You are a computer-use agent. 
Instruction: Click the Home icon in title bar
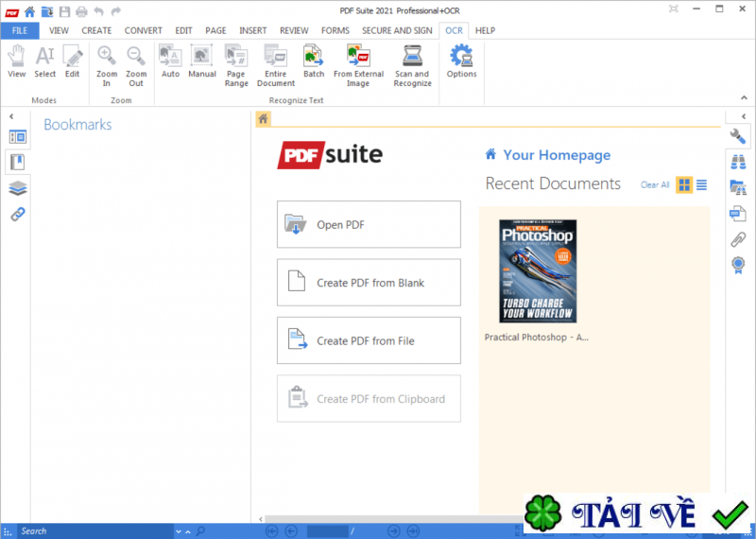tap(29, 11)
